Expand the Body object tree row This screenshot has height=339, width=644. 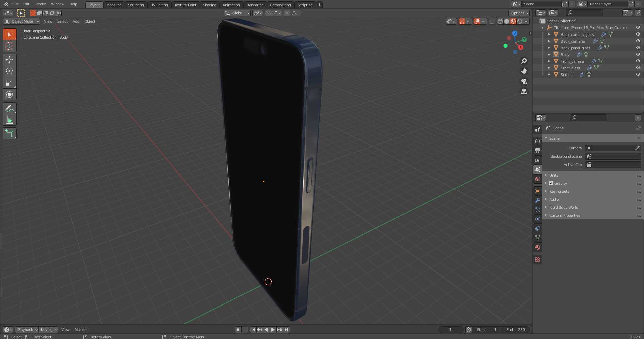[549, 54]
